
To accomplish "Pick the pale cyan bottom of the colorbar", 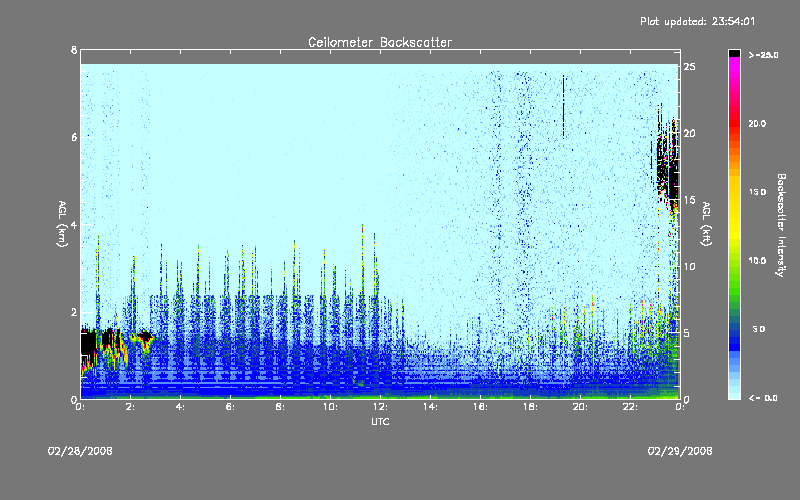I will tap(734, 393).
